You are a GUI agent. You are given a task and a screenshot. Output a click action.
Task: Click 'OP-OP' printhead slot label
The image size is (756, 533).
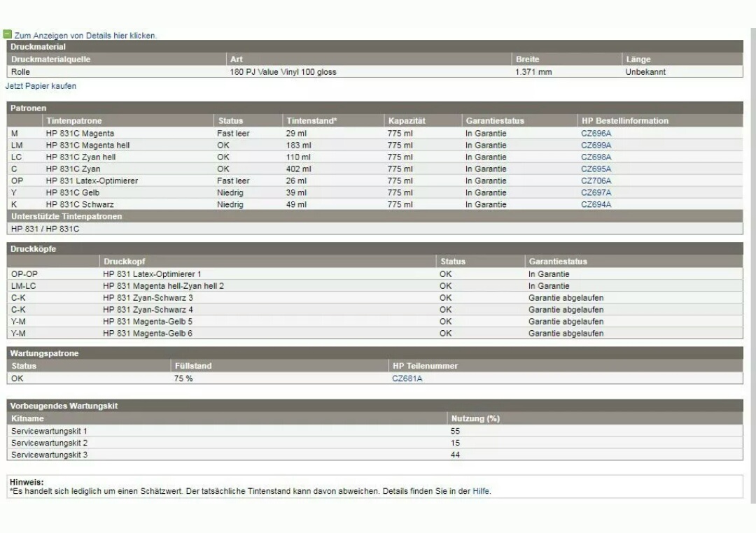point(24,274)
